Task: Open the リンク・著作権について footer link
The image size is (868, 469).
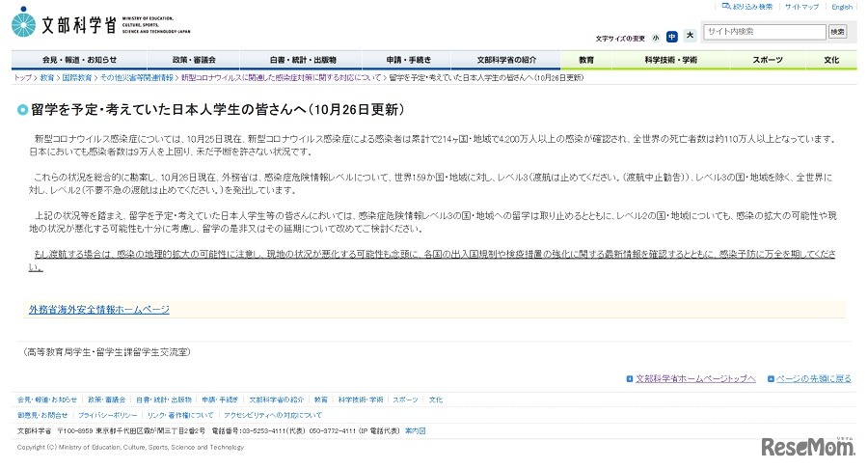Action: [180, 415]
